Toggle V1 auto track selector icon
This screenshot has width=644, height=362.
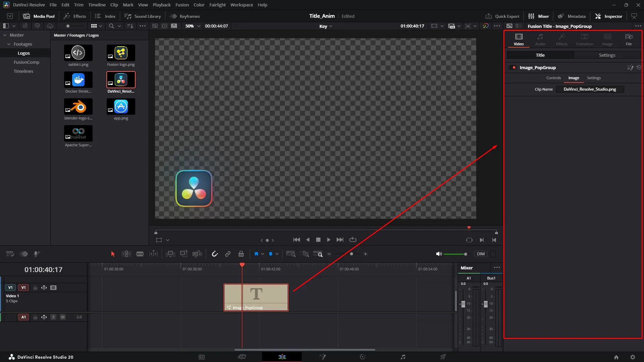pos(44,288)
